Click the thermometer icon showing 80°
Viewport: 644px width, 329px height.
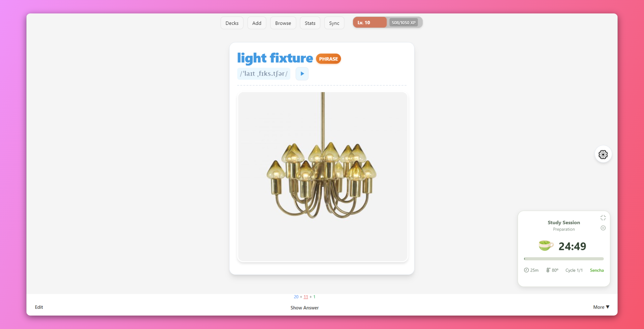coord(548,270)
